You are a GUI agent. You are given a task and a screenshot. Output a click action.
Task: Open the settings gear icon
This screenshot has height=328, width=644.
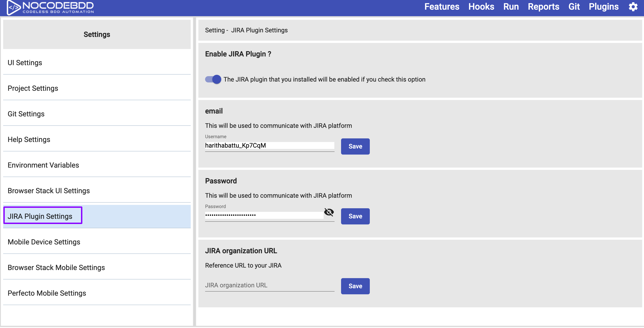633,7
